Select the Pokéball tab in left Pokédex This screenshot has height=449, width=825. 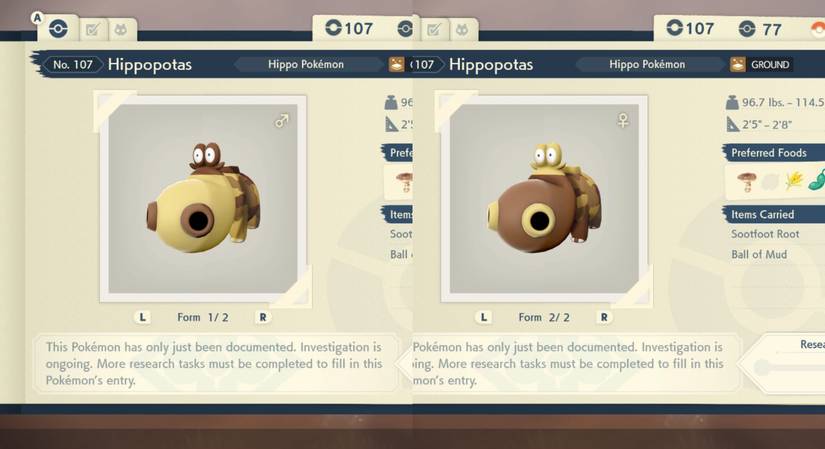(x=58, y=28)
